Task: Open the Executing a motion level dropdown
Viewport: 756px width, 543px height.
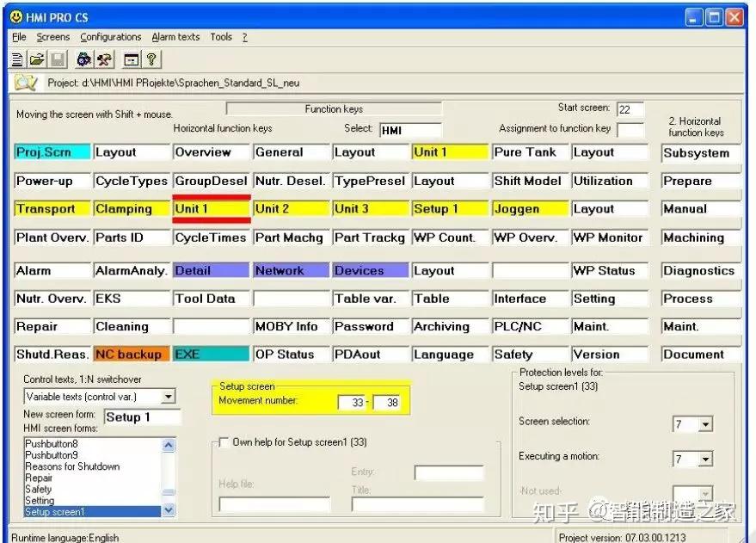Action: click(705, 459)
